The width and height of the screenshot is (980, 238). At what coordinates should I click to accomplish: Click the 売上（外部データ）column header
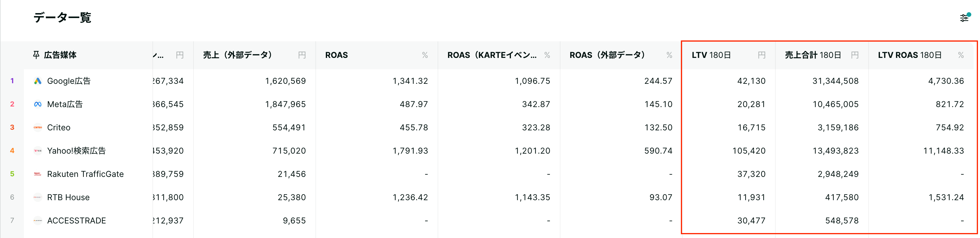tap(237, 55)
